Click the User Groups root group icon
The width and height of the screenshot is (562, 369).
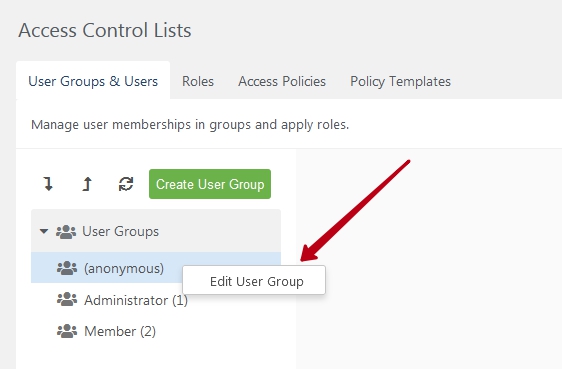coord(66,232)
